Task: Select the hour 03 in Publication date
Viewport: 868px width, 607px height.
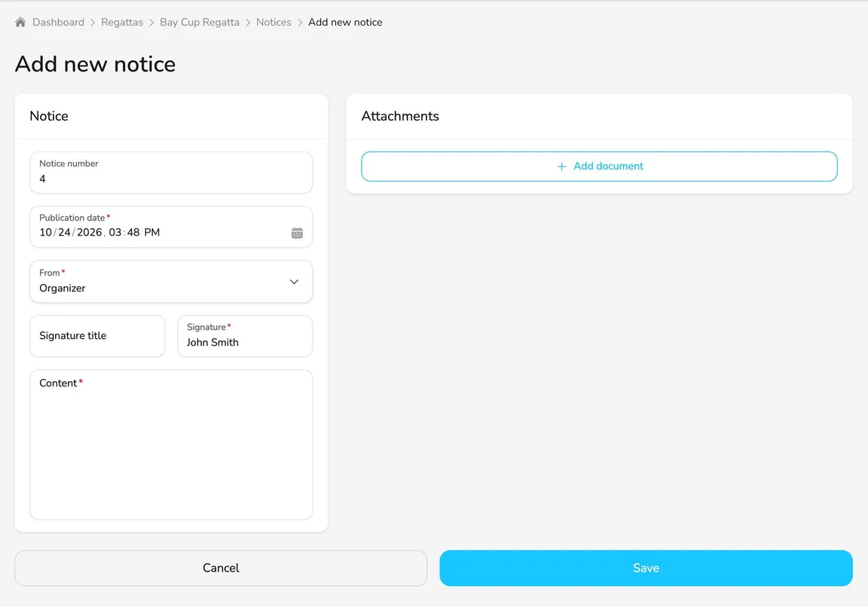Action: 115,233
